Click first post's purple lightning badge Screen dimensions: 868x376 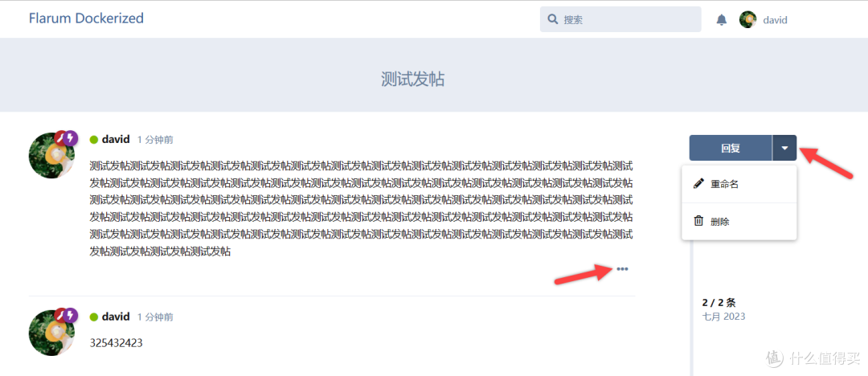70,138
